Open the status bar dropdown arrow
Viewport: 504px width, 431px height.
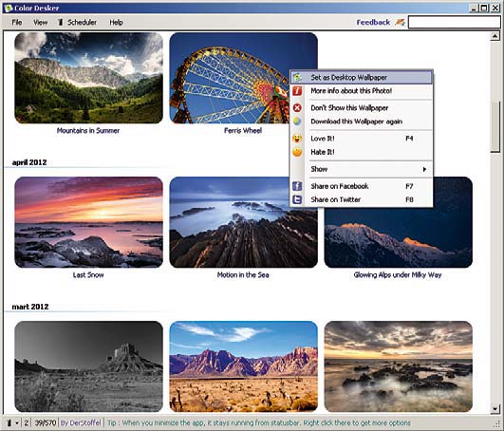pos(17,423)
